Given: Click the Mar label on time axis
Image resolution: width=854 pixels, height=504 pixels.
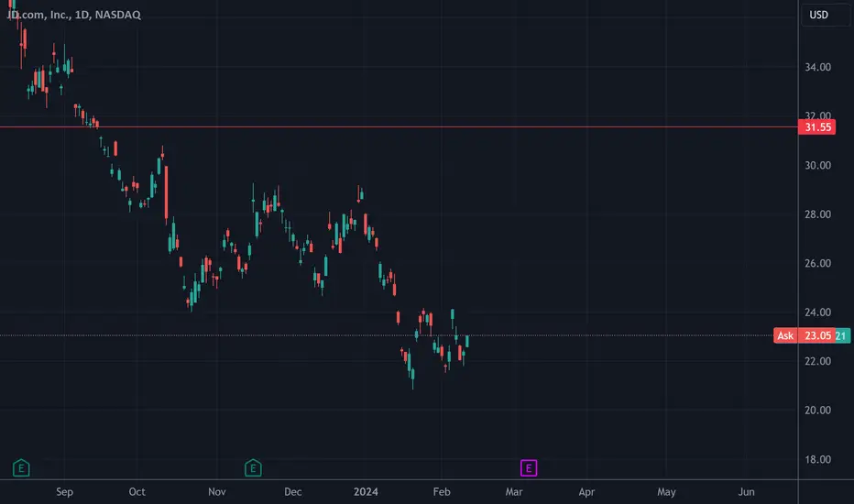Looking at the screenshot, I should click(x=514, y=491).
